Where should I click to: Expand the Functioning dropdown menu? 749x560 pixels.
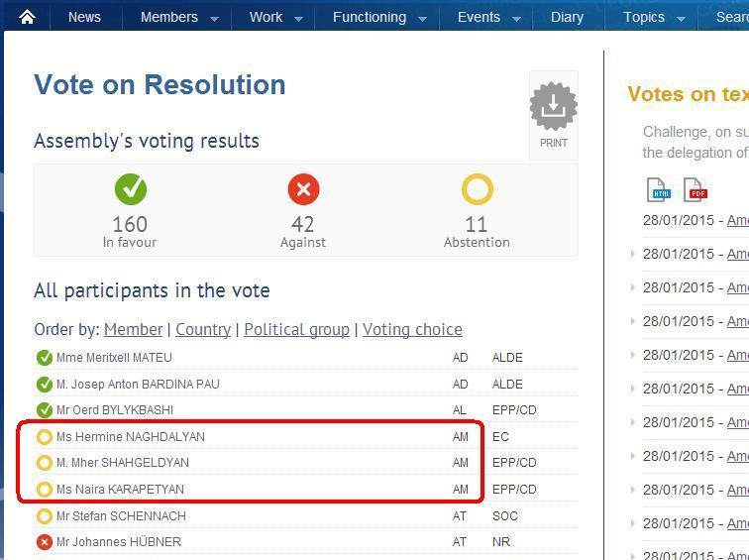(379, 17)
